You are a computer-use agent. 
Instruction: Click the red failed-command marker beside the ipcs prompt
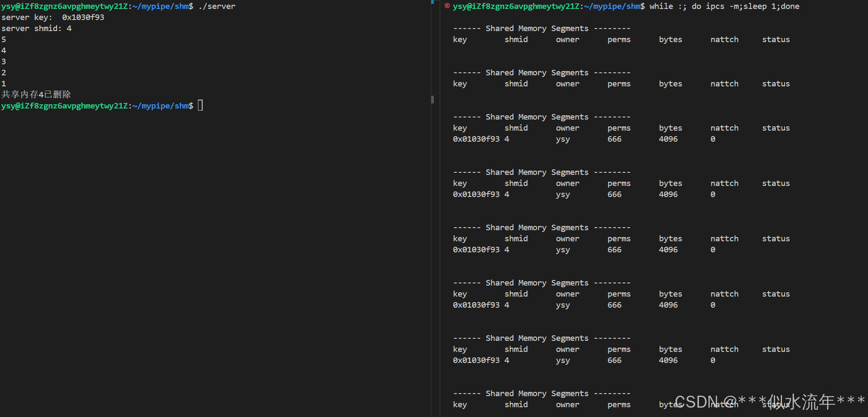coord(447,6)
